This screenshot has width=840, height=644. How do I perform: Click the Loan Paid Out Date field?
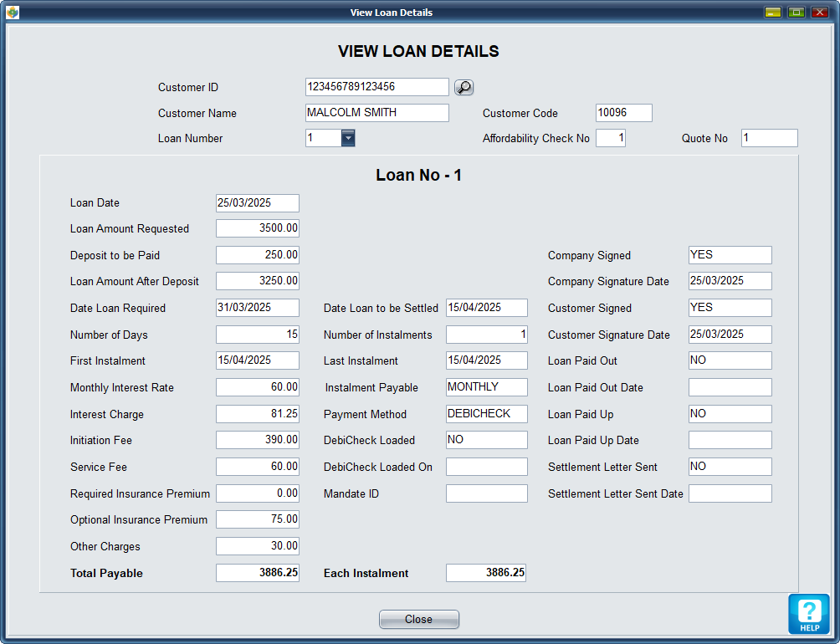coord(730,387)
